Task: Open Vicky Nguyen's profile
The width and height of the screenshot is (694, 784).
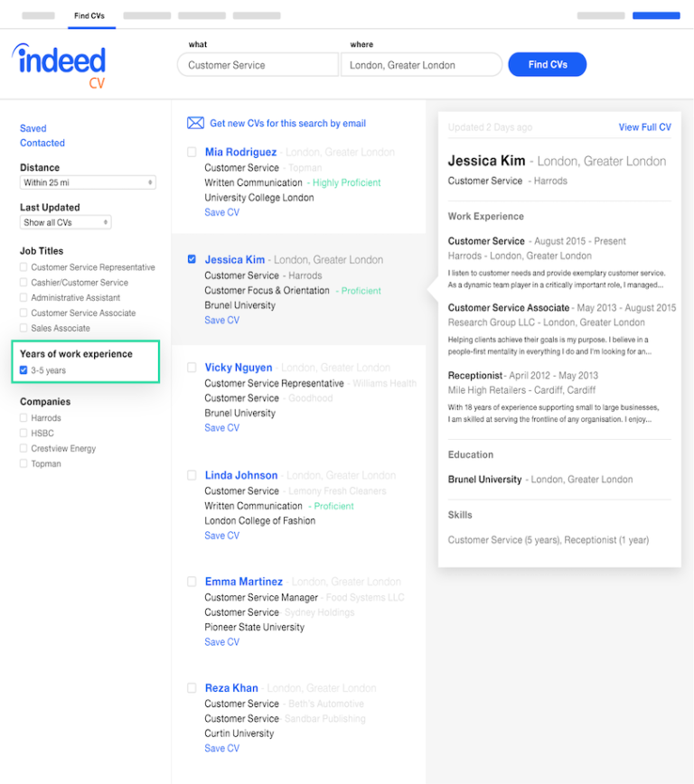Action: (238, 368)
